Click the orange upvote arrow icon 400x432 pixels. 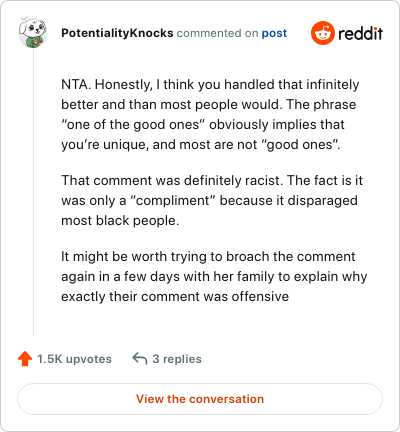point(25,359)
